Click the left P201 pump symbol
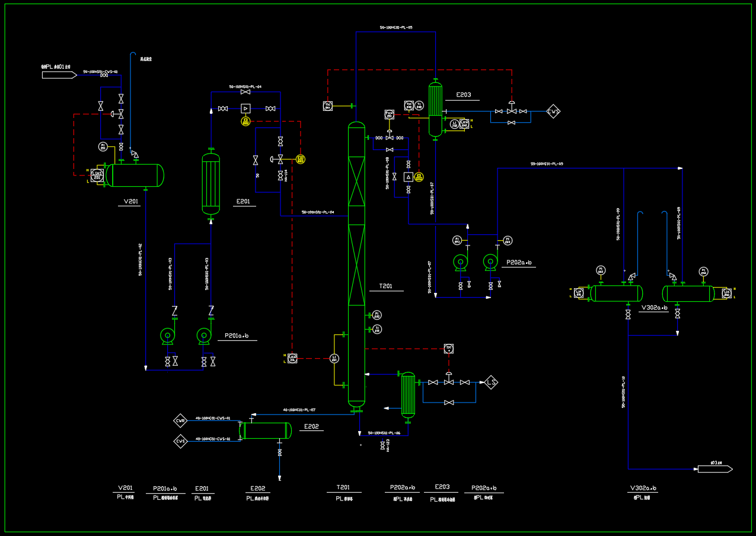Viewport: 756px width, 536px height. (x=168, y=336)
